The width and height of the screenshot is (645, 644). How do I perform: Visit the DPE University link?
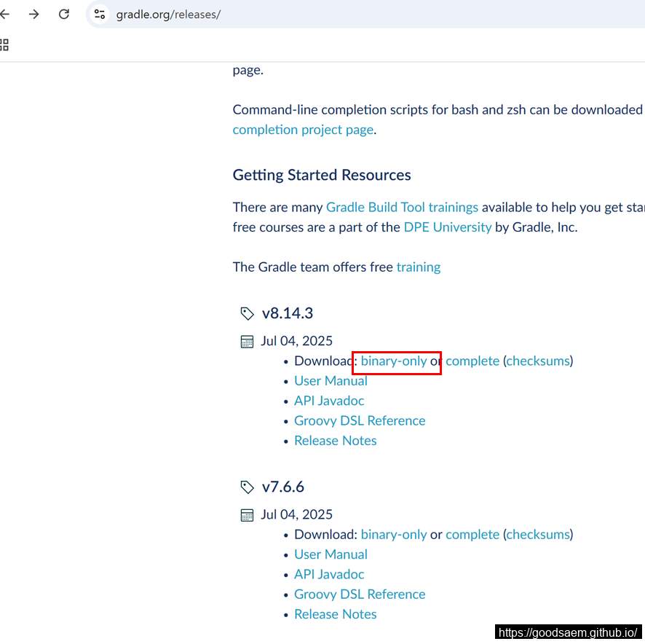[448, 227]
